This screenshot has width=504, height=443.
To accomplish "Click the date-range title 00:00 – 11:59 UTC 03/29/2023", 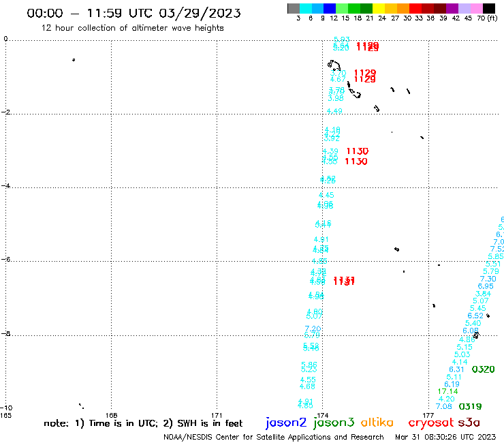I will 133,13.
